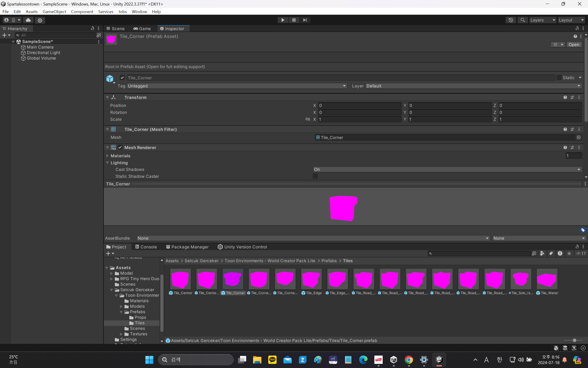Open the global search magnifier icon

coord(522,20)
